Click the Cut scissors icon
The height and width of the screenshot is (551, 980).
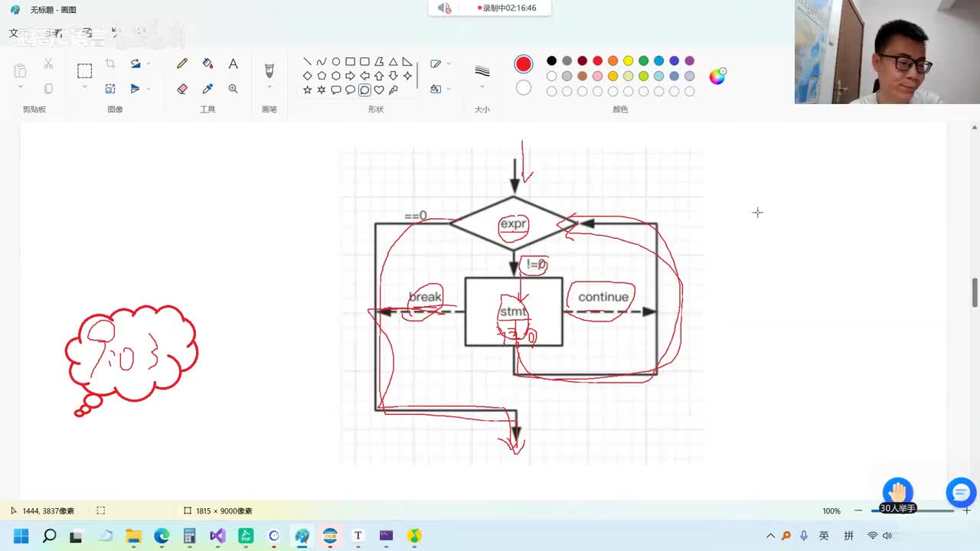coord(48,64)
